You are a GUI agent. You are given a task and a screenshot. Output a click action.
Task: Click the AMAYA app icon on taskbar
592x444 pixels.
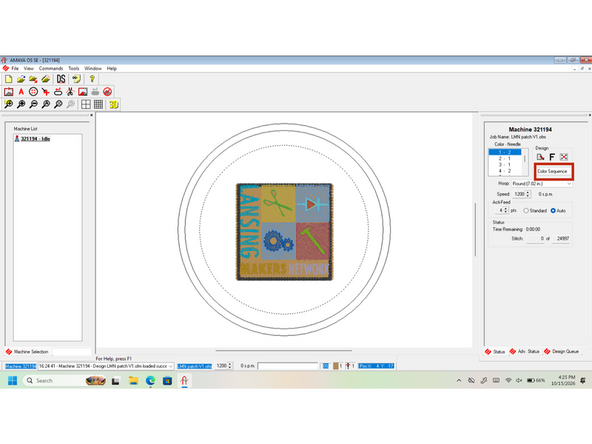pyautogui.click(x=184, y=381)
